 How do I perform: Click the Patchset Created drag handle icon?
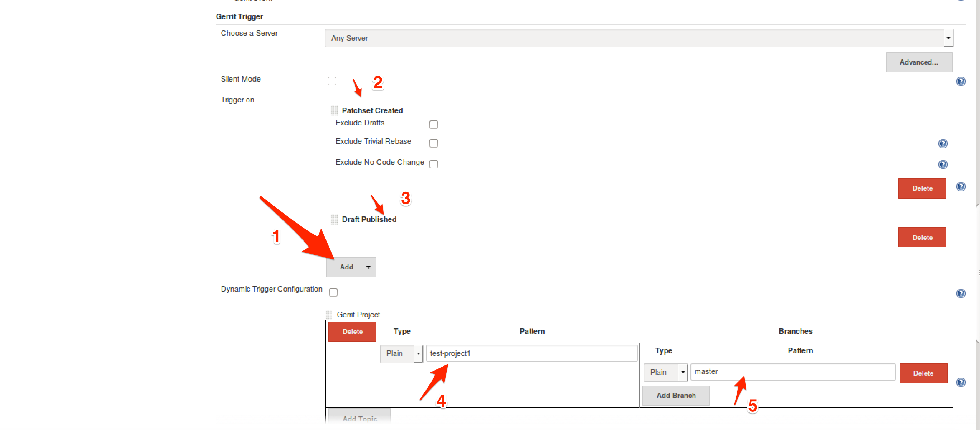pyautogui.click(x=334, y=111)
